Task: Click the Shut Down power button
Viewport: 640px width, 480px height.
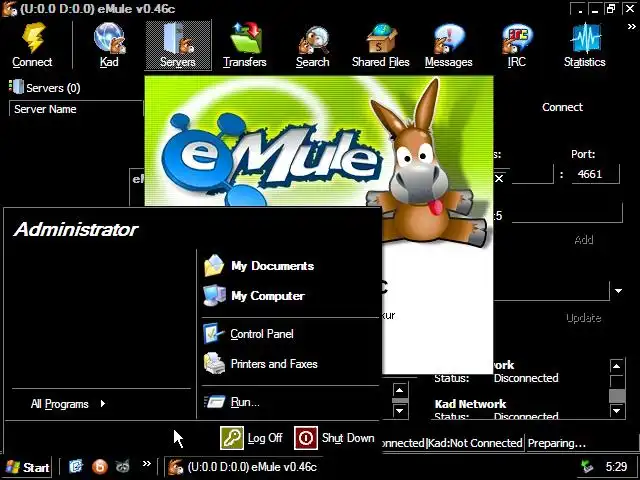Action: click(x=335, y=438)
